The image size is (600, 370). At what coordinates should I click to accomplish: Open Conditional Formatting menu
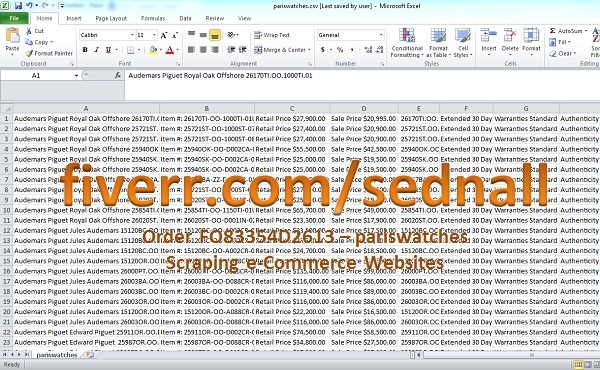point(407,42)
